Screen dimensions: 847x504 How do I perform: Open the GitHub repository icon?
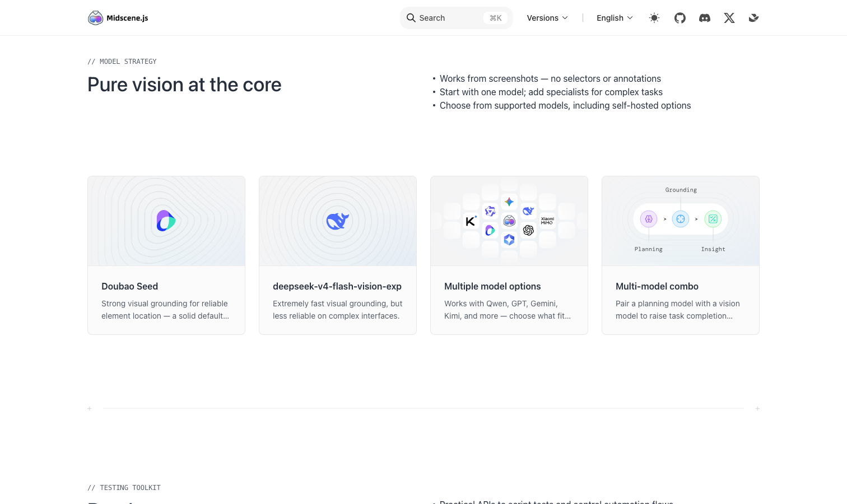(x=680, y=18)
